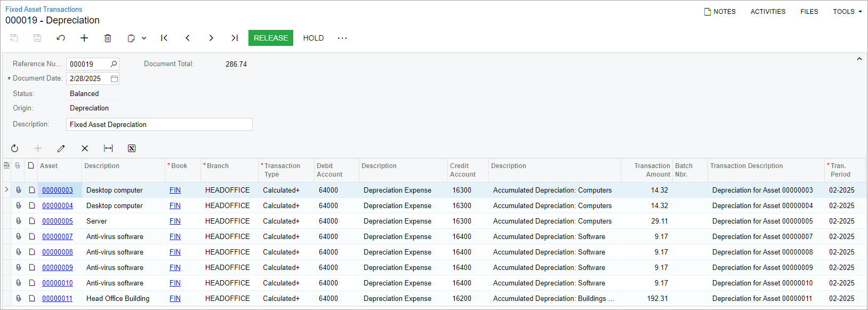Search reference number with magnifier icon
Image resolution: width=868 pixels, height=310 pixels.
click(114, 64)
